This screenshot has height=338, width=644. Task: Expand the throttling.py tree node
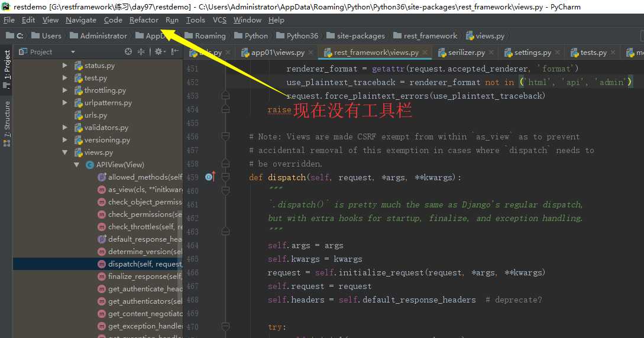tap(65, 90)
